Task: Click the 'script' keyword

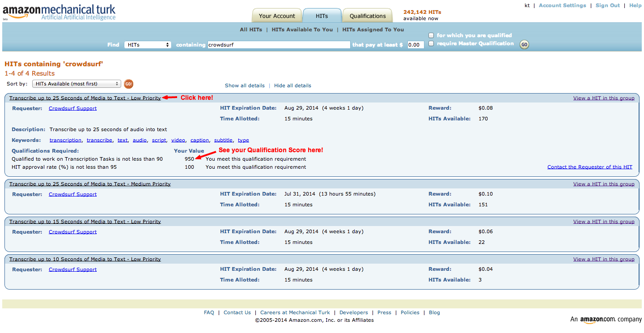Action: tap(159, 140)
